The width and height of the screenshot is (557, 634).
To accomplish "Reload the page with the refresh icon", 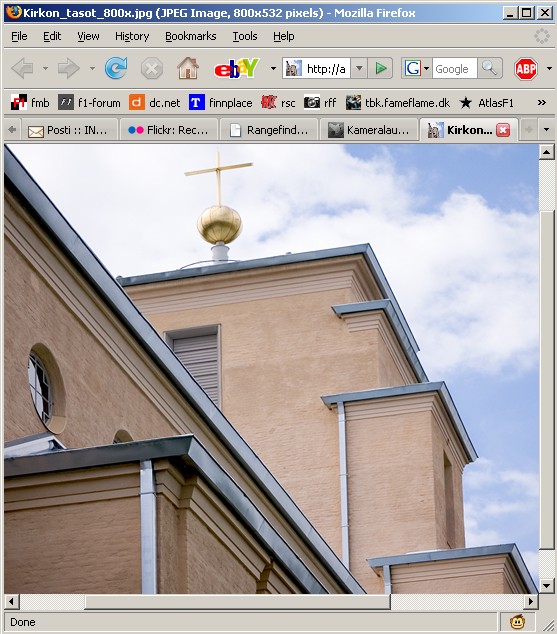I will [116, 68].
